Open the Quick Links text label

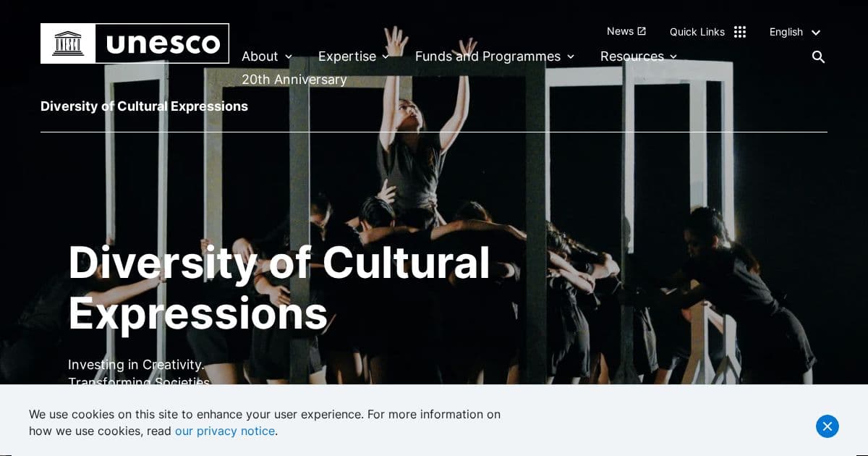[x=697, y=32]
